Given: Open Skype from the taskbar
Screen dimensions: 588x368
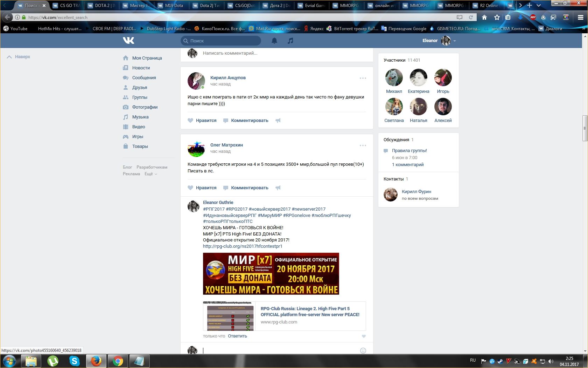Looking at the screenshot, I should [74, 361].
